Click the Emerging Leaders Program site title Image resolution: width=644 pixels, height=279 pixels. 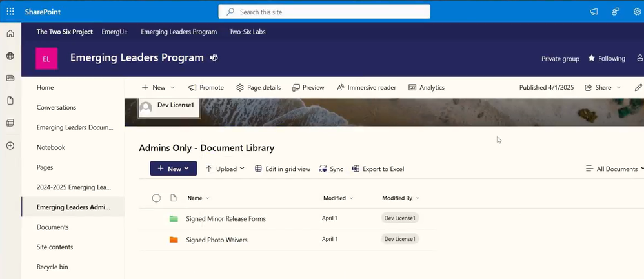tap(137, 57)
